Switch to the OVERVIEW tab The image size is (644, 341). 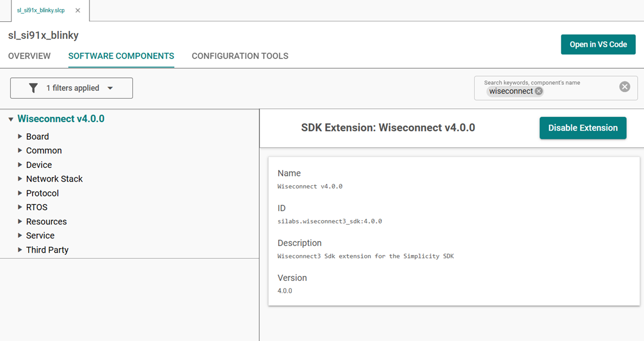(x=29, y=56)
